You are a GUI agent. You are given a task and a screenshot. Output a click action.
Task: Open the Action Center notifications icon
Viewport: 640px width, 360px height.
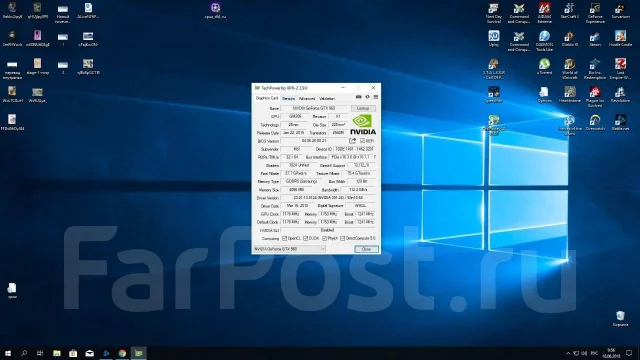(x=629, y=353)
